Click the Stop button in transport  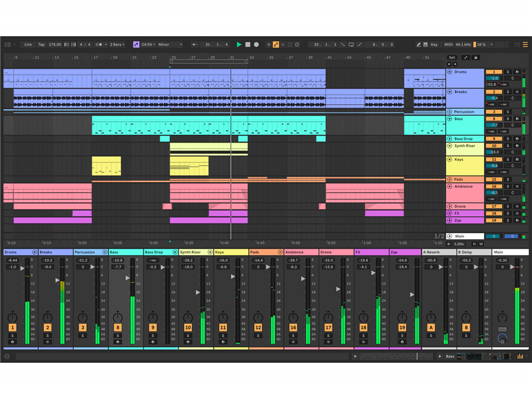[248, 44]
